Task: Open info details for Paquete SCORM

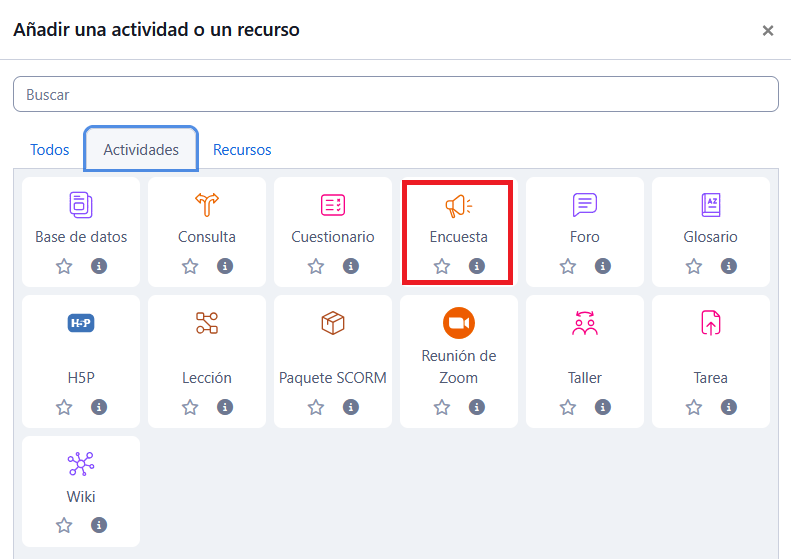Action: [351, 407]
